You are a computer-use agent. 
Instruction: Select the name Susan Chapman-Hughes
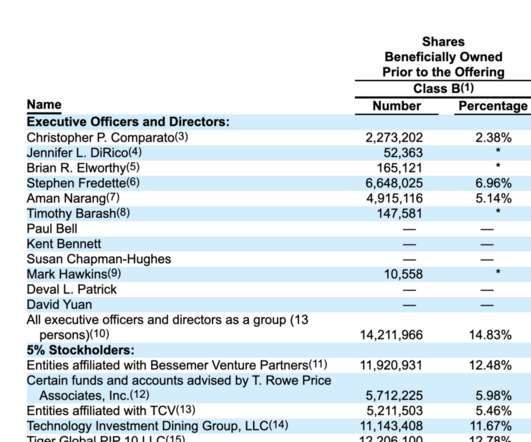pyautogui.click(x=99, y=259)
